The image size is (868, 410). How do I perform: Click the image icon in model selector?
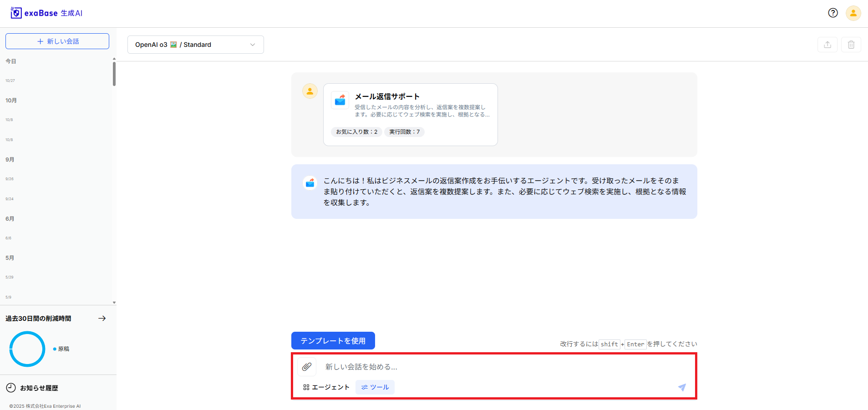coord(173,45)
